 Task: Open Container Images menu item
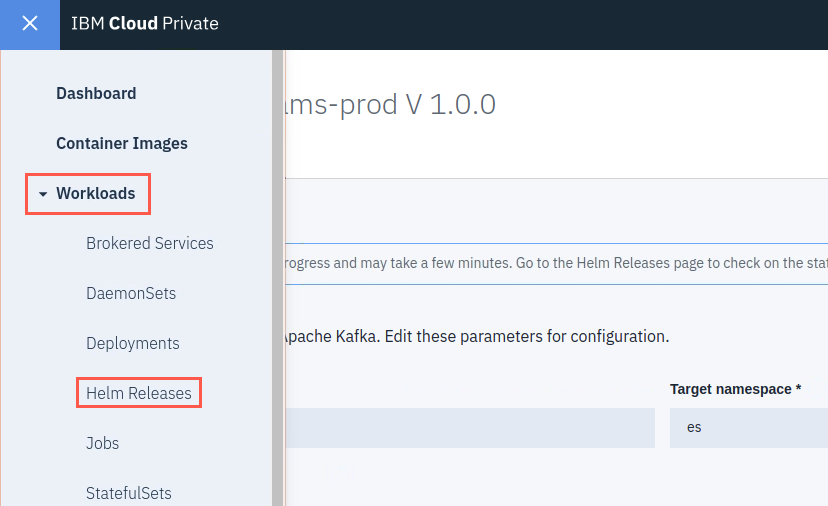click(x=122, y=143)
